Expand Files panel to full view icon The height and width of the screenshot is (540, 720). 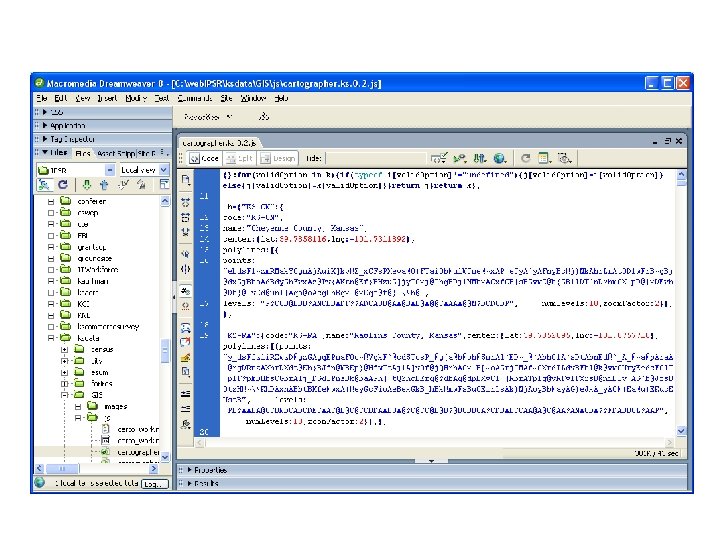(x=164, y=185)
